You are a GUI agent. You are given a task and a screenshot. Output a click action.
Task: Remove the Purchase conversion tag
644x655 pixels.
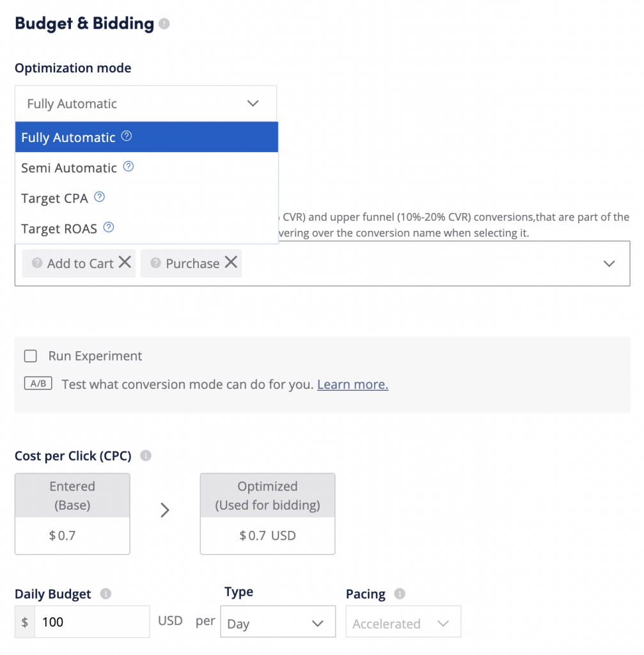(x=231, y=262)
